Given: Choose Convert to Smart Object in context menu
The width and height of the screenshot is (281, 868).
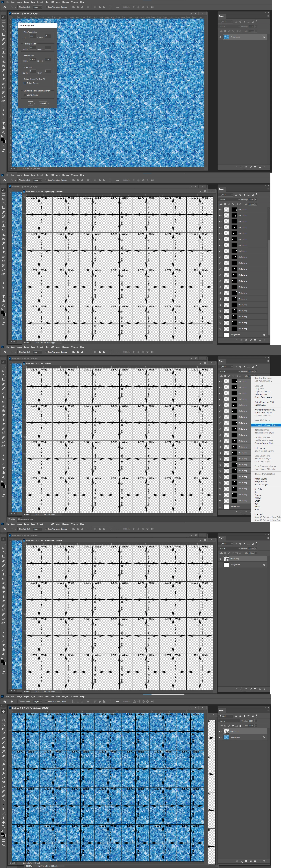Looking at the screenshot, I should point(266,425).
